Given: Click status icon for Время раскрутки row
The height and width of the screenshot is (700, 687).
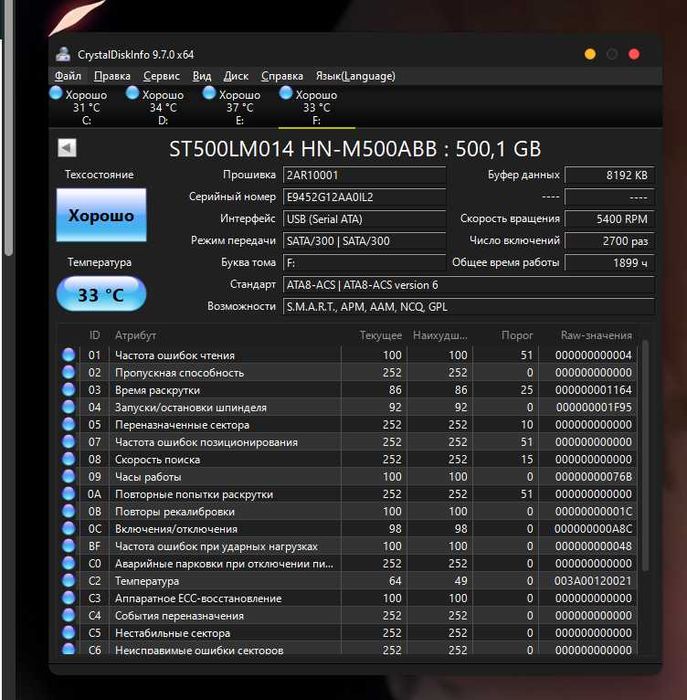Looking at the screenshot, I should [x=68, y=390].
